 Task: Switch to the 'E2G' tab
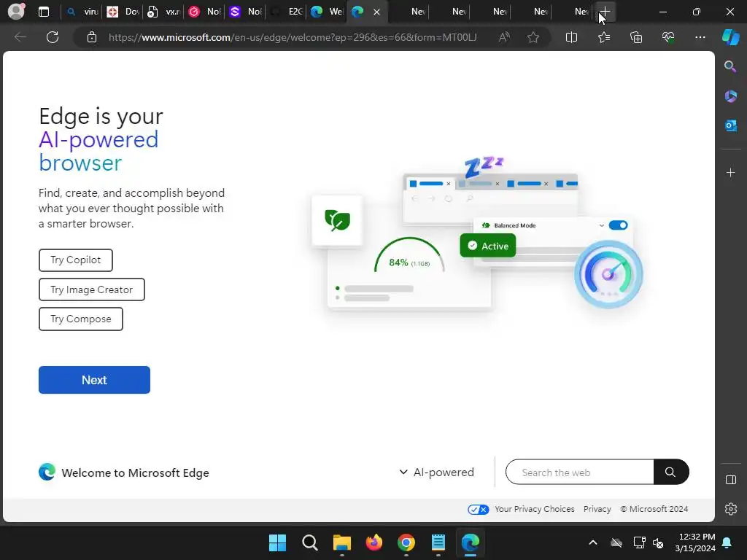[286, 12]
